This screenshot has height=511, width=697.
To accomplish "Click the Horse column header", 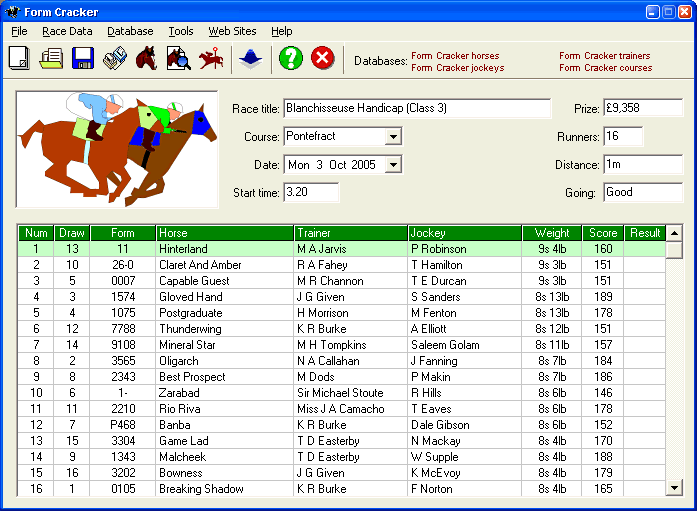I will coord(225,233).
